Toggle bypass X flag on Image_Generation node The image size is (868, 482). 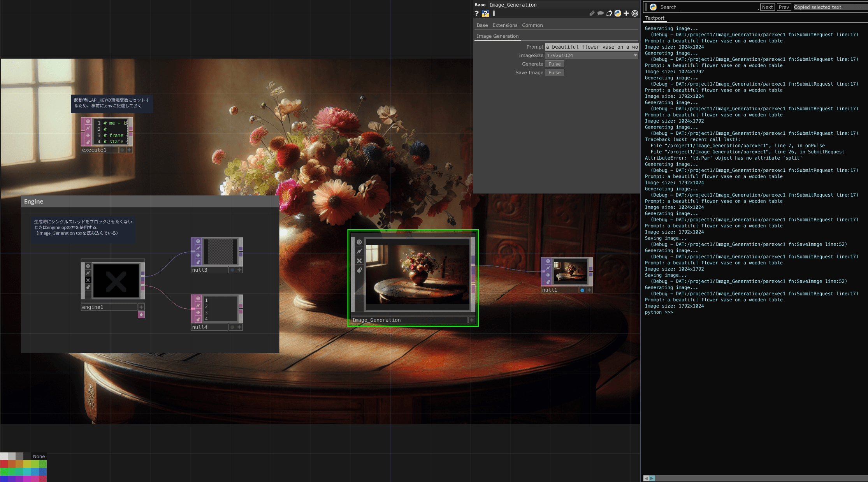pos(359,261)
